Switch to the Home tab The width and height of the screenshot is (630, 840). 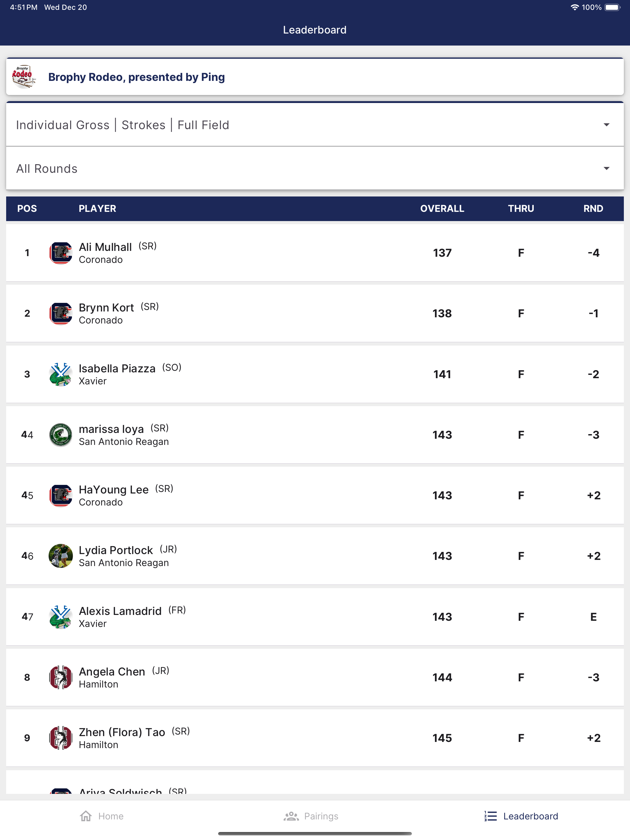click(102, 816)
